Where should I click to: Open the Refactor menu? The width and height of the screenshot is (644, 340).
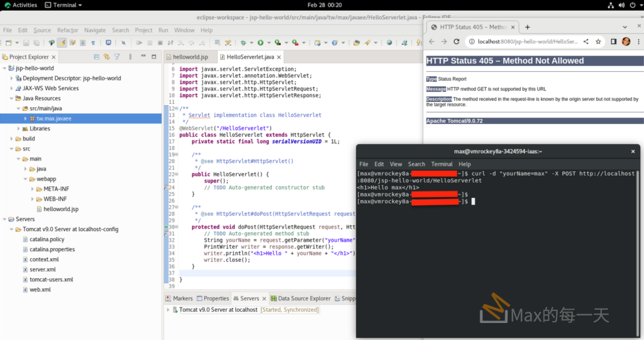[x=67, y=30]
